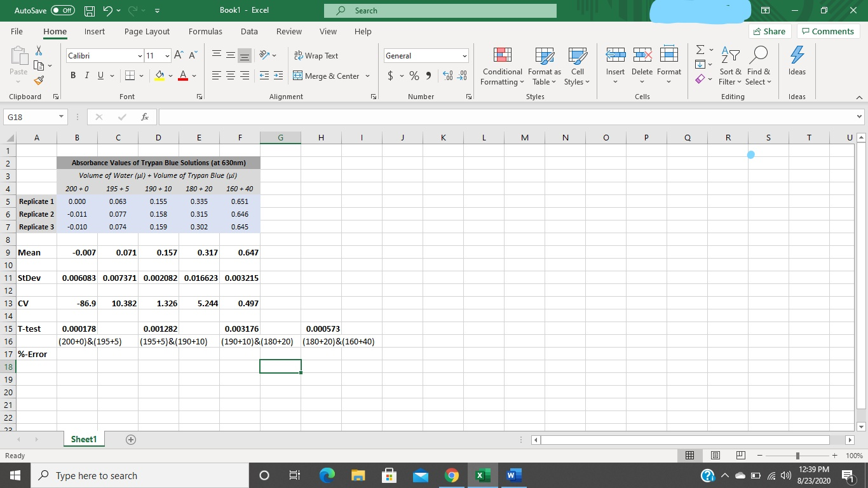868x488 pixels.
Task: Click the Cut scissors icon
Action: pyautogui.click(x=39, y=52)
